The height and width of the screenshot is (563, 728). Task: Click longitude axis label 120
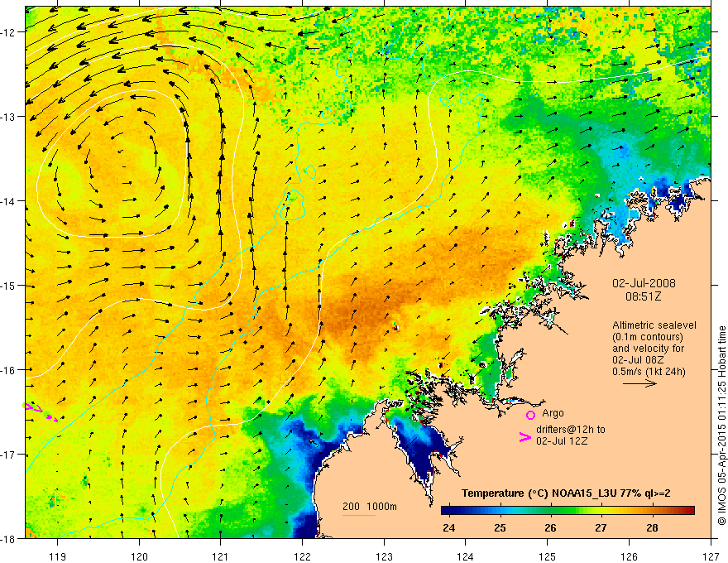coord(139,556)
